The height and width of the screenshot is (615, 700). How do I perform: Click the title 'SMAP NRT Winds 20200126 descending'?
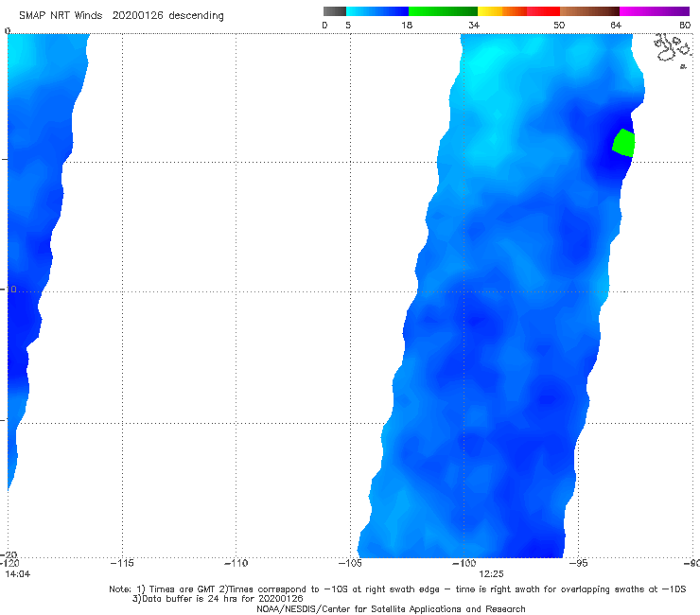click(121, 16)
